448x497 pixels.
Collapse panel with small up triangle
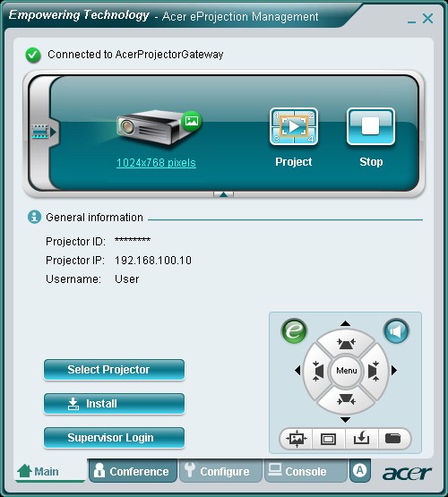click(x=223, y=194)
